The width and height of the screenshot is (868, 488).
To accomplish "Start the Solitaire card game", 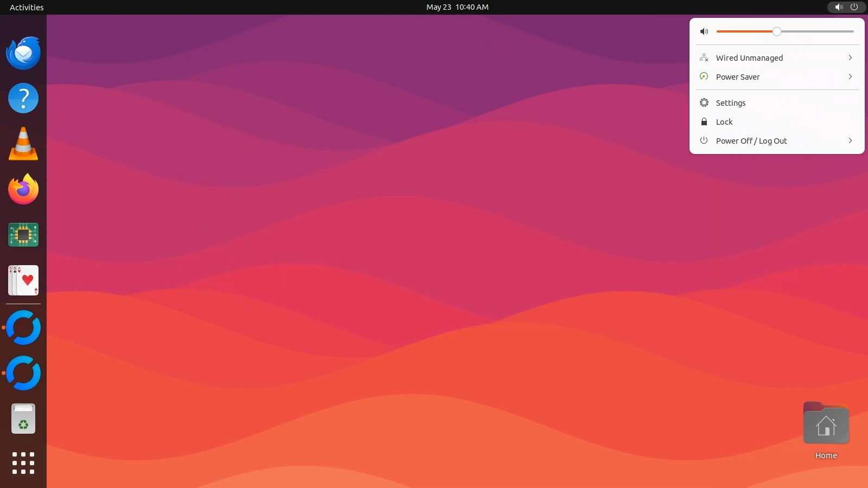I will (x=23, y=280).
